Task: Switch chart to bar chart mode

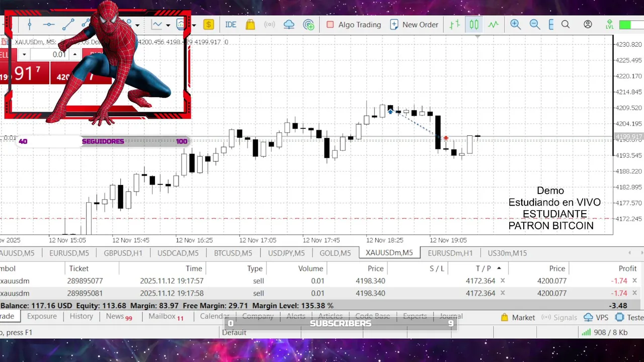Action: (x=455, y=24)
